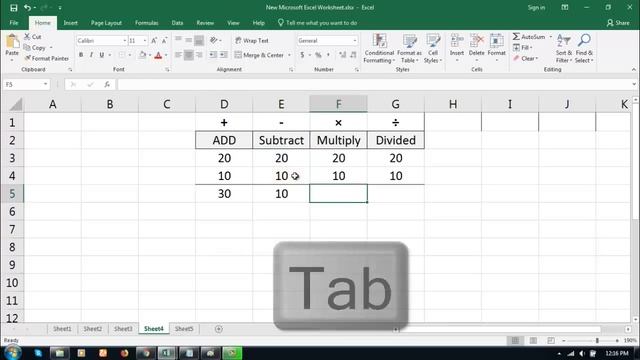Middle align cell text
The width and height of the screenshot is (640, 360).
[x=189, y=40]
